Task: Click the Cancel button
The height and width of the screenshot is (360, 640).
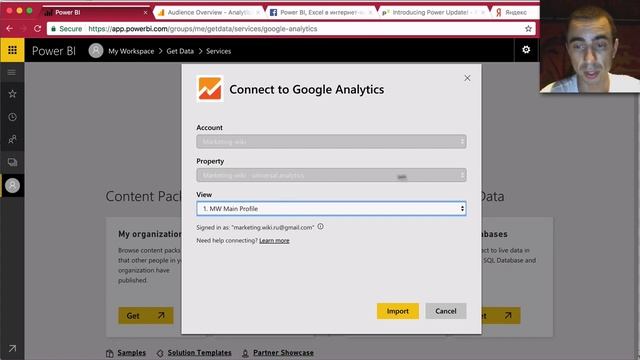Action: click(x=445, y=311)
